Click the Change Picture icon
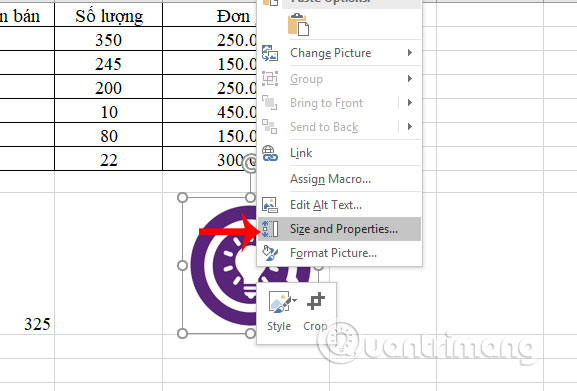The image size is (577, 391). pyautogui.click(x=270, y=53)
